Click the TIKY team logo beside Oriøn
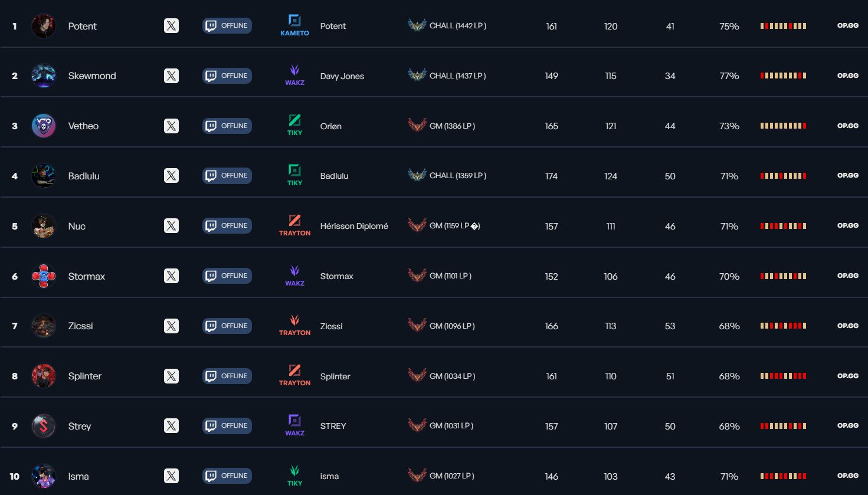868x495 pixels. click(x=294, y=125)
